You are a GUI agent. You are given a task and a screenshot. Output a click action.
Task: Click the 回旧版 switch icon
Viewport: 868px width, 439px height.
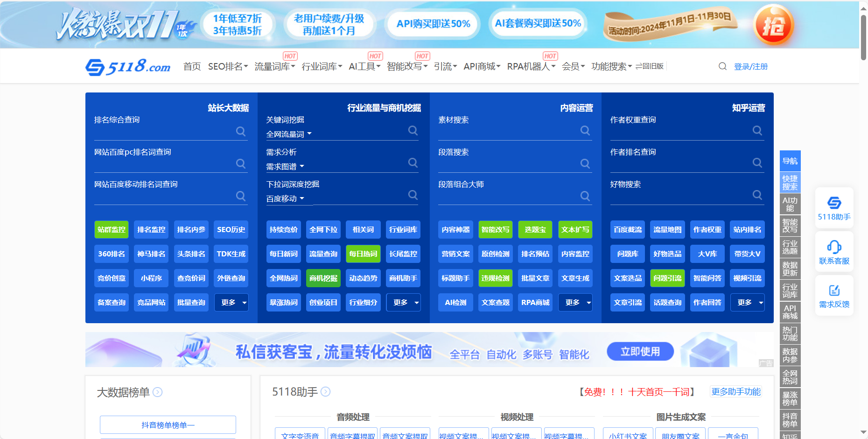point(639,66)
